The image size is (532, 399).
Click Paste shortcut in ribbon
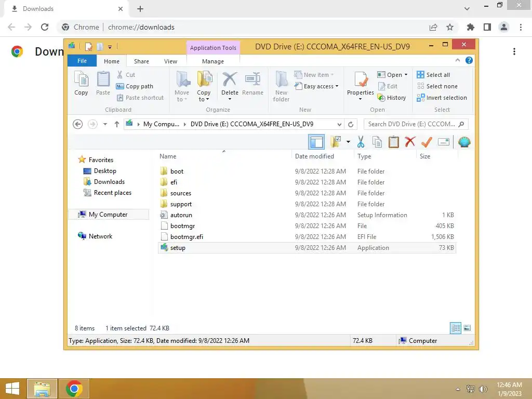tap(140, 98)
